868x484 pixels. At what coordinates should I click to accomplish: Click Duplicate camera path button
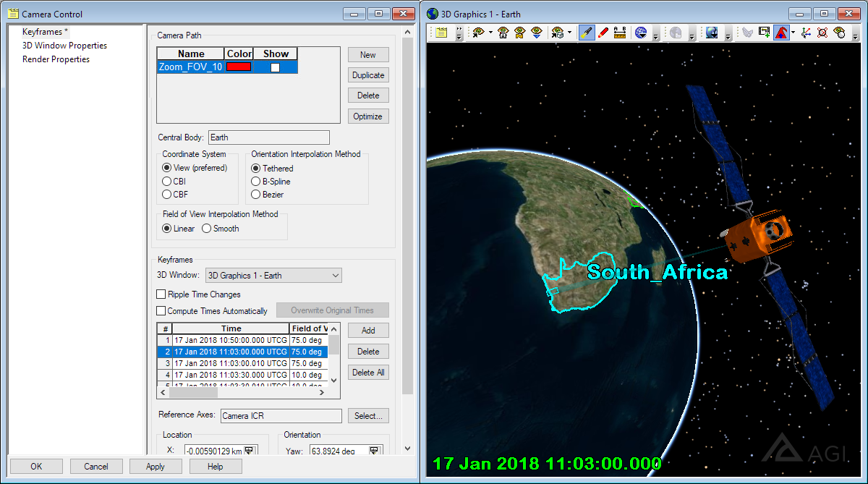point(368,75)
